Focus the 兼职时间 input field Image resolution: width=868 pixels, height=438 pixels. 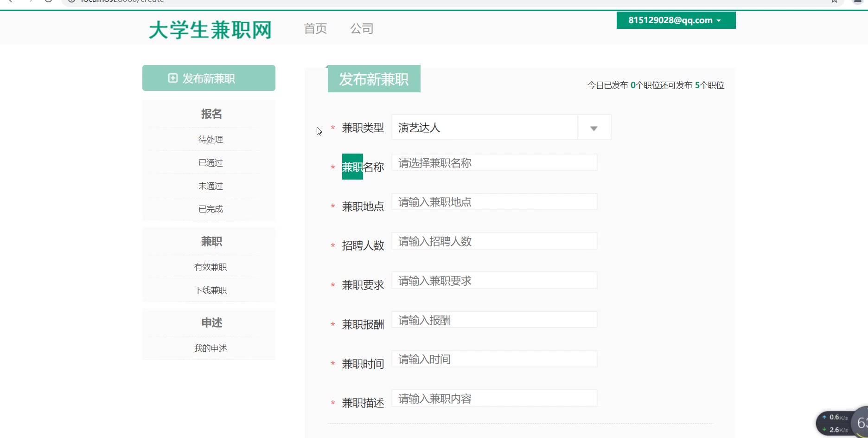tap(494, 359)
